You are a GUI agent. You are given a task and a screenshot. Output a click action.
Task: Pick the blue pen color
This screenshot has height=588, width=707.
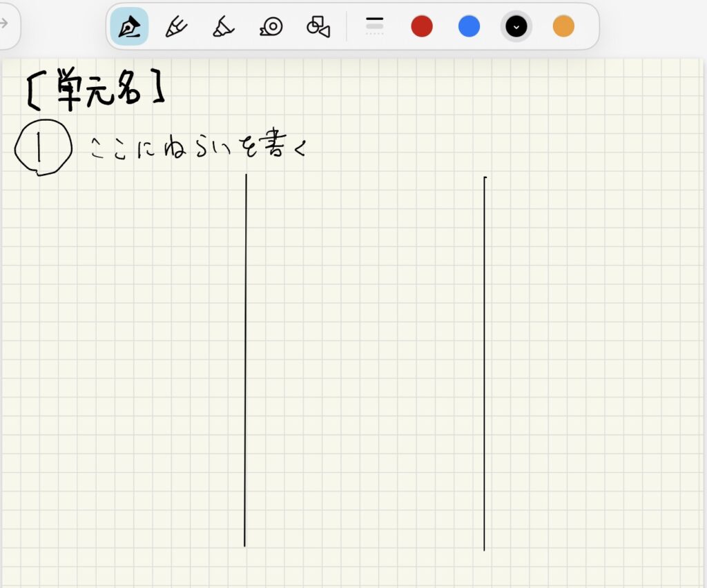pos(469,27)
